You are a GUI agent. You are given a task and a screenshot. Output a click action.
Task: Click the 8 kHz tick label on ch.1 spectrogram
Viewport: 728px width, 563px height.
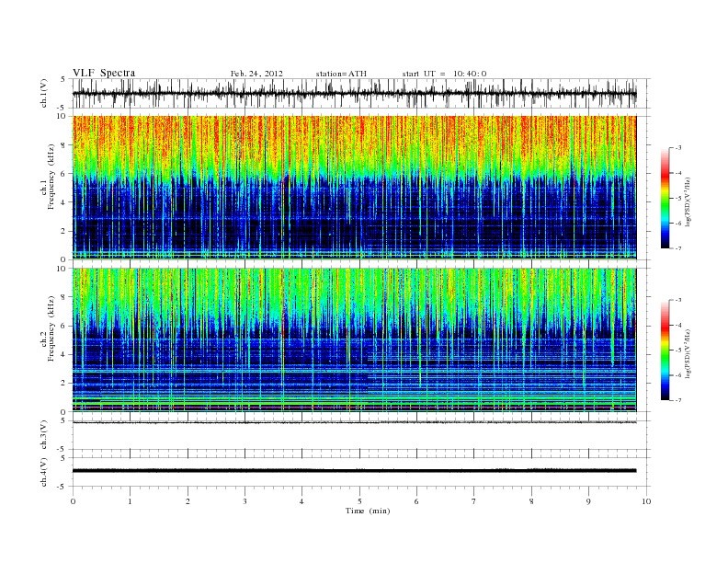click(64, 145)
